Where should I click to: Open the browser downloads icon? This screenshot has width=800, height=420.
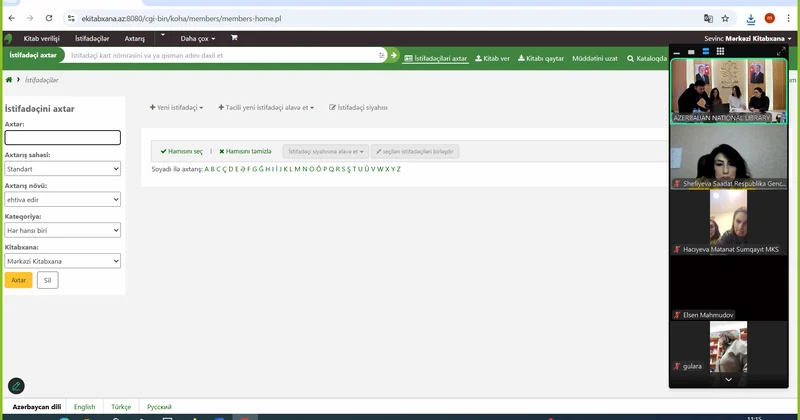750,18
